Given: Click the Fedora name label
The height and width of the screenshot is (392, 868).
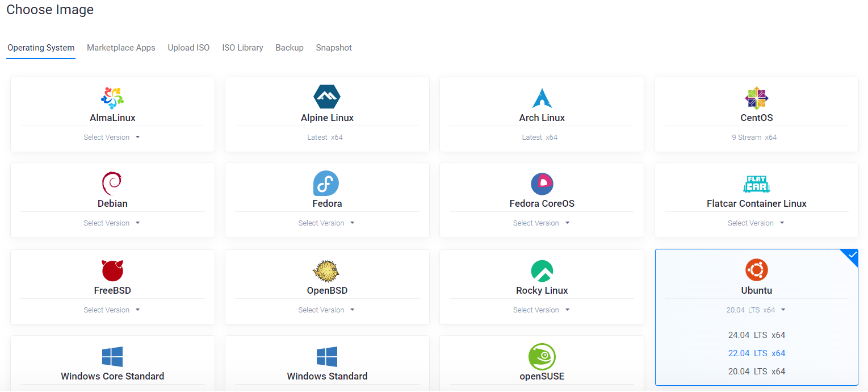Looking at the screenshot, I should (x=327, y=203).
